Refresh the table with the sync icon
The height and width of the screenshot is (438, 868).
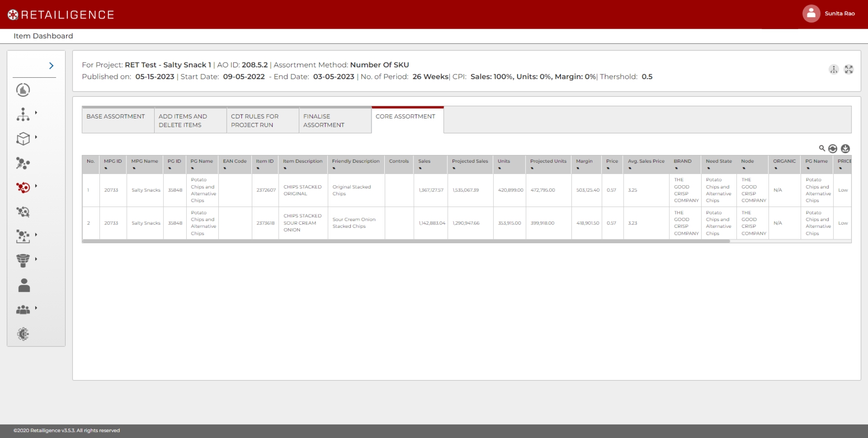click(x=832, y=149)
